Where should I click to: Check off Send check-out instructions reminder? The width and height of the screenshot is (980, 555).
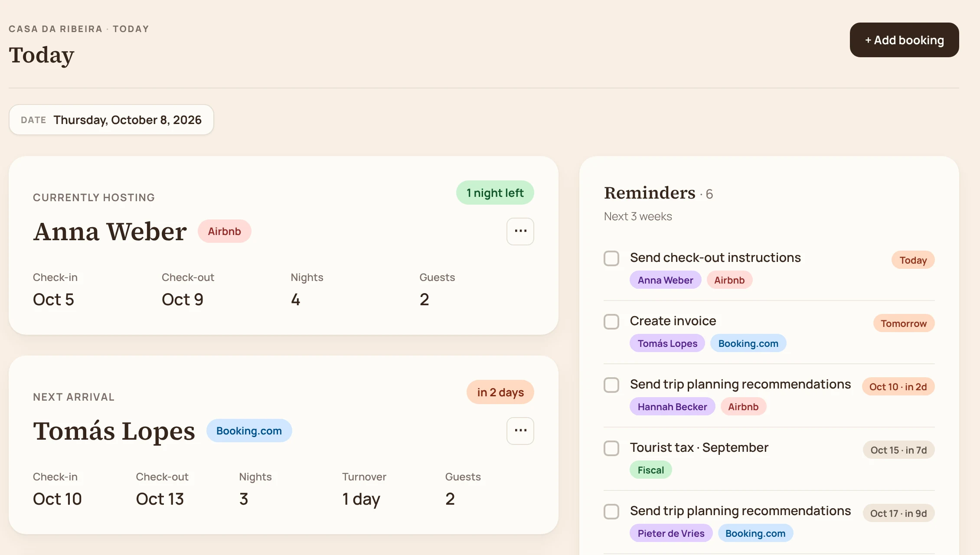point(611,258)
